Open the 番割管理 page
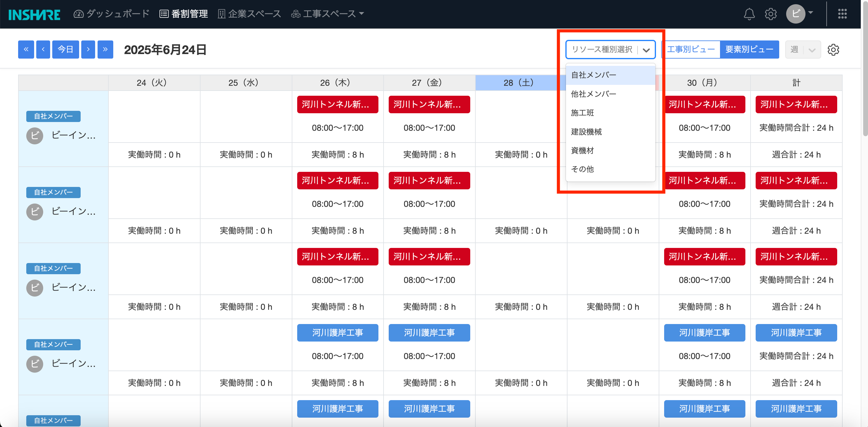This screenshot has height=427, width=868. [x=184, y=14]
